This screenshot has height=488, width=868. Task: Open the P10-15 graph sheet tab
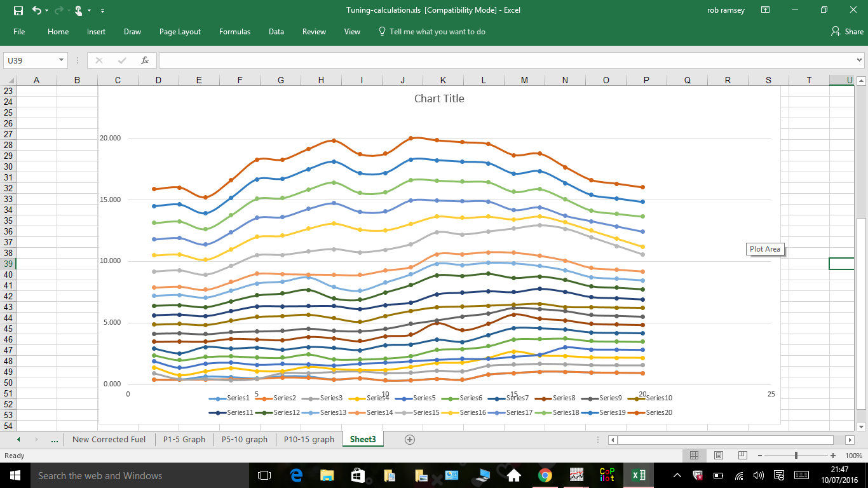[309, 439]
